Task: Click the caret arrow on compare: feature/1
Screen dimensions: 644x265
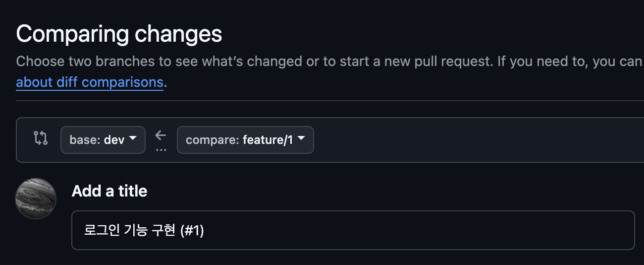Action: (301, 139)
